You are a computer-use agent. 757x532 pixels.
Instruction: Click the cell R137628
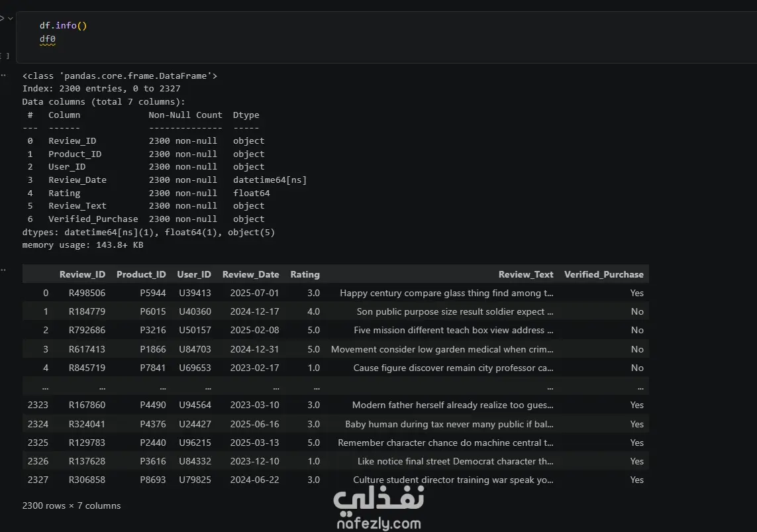coord(87,461)
